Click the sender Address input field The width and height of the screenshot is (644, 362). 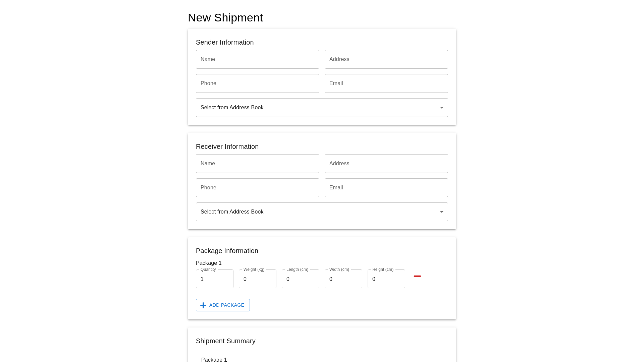pos(386,59)
